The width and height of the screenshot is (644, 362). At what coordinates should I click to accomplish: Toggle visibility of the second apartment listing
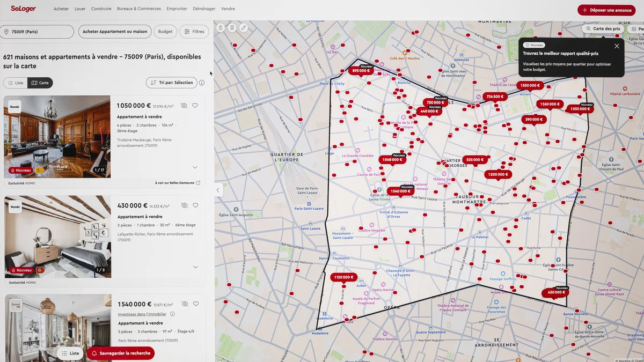(184, 205)
